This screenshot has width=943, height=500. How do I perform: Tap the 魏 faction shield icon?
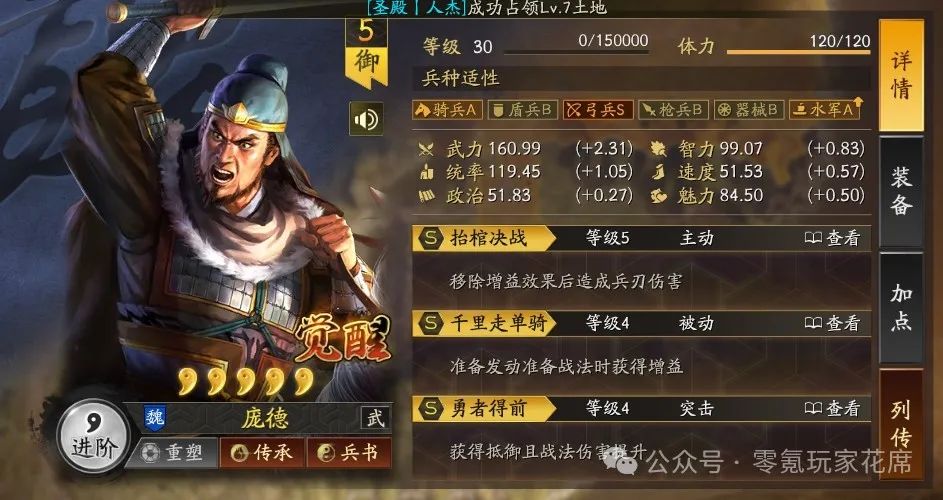click(155, 418)
